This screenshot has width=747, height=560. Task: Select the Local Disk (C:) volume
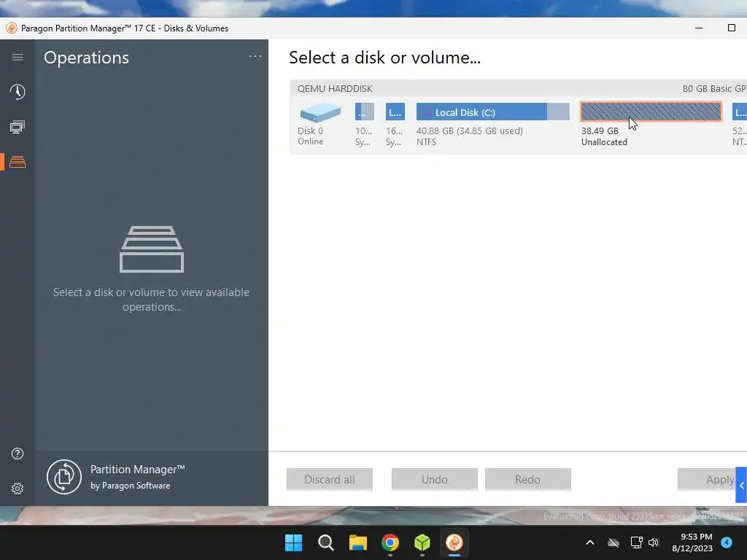(x=492, y=112)
